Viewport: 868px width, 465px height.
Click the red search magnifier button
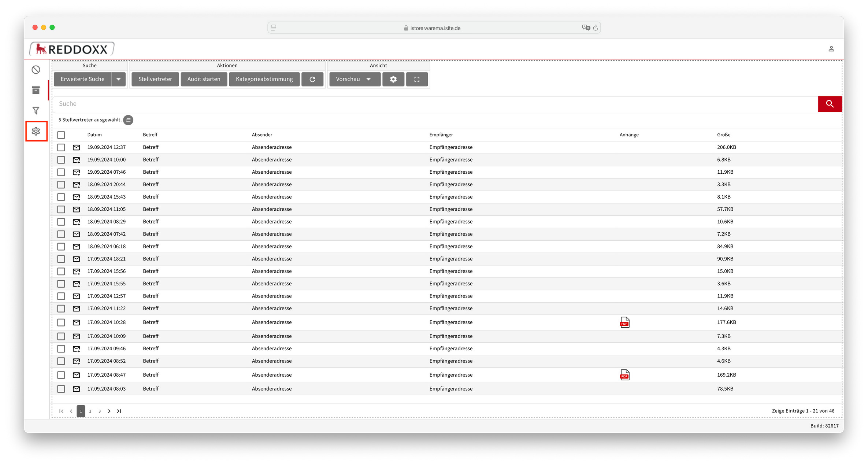830,104
